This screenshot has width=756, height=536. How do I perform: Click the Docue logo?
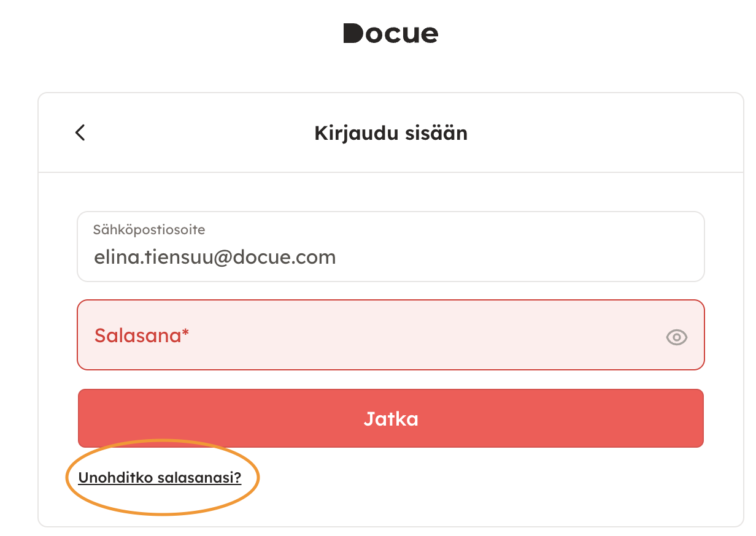390,33
